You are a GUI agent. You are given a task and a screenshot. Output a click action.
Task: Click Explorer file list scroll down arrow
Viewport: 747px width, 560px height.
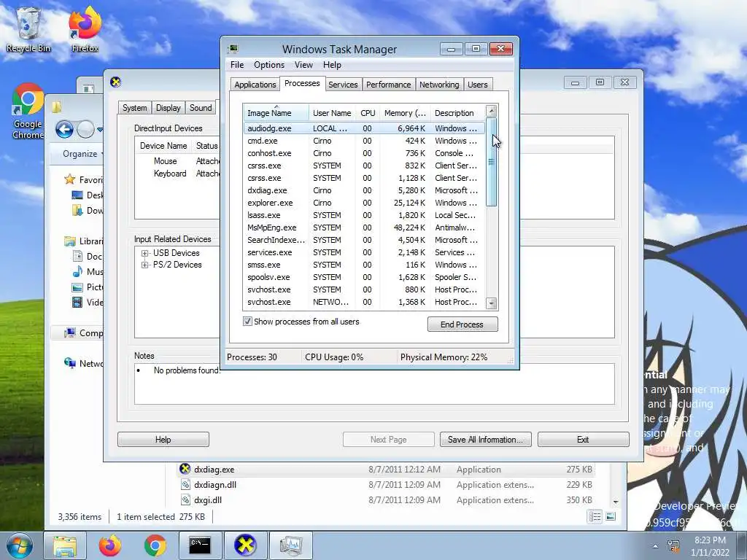click(x=616, y=502)
